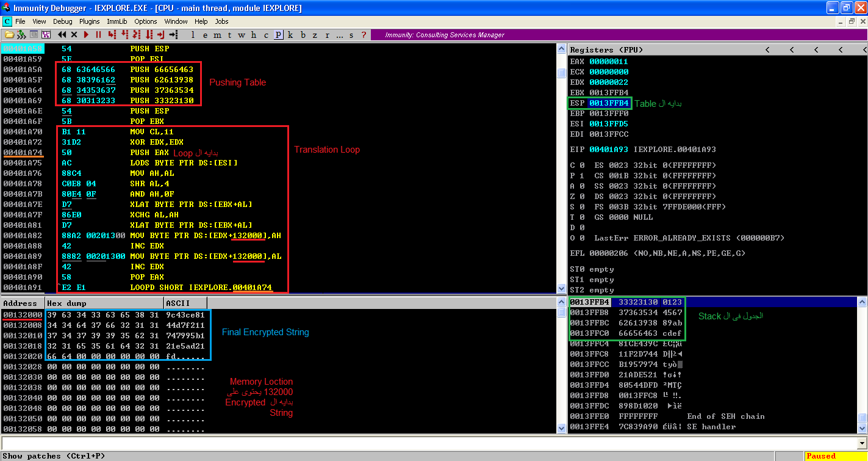
Task: Toggle the Z flag value in registers
Action: [582, 197]
